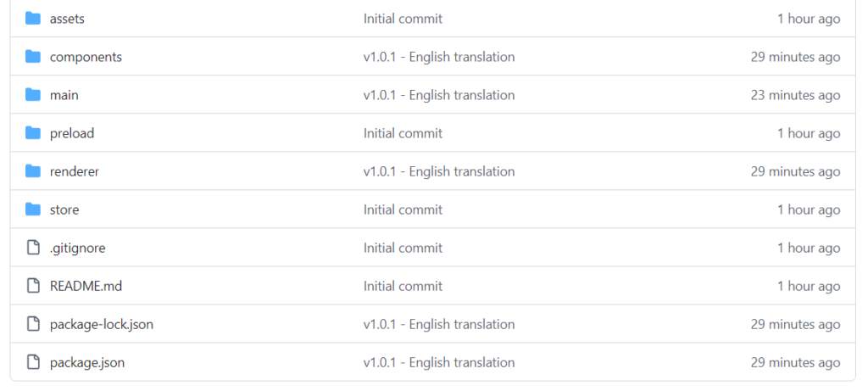Open the components folder name
Image resolution: width=868 pixels, height=391 pixels.
coord(86,57)
